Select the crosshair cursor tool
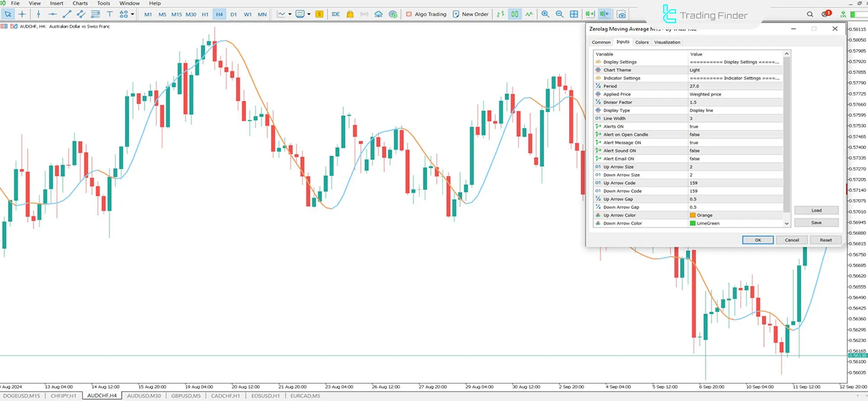The image size is (868, 401). pos(22,14)
